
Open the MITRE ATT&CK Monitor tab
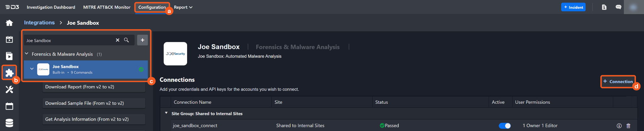[107, 7]
